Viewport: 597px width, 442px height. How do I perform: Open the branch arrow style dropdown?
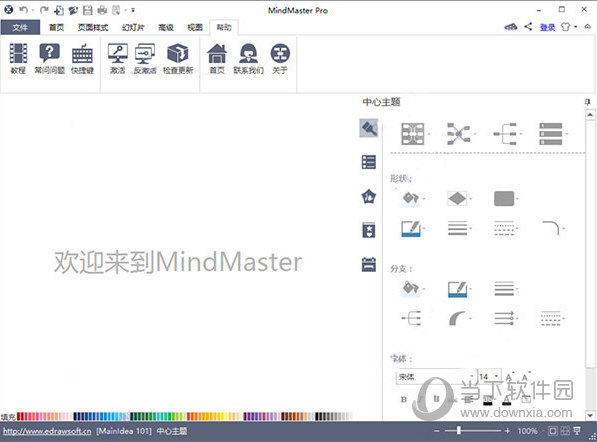pos(506,318)
